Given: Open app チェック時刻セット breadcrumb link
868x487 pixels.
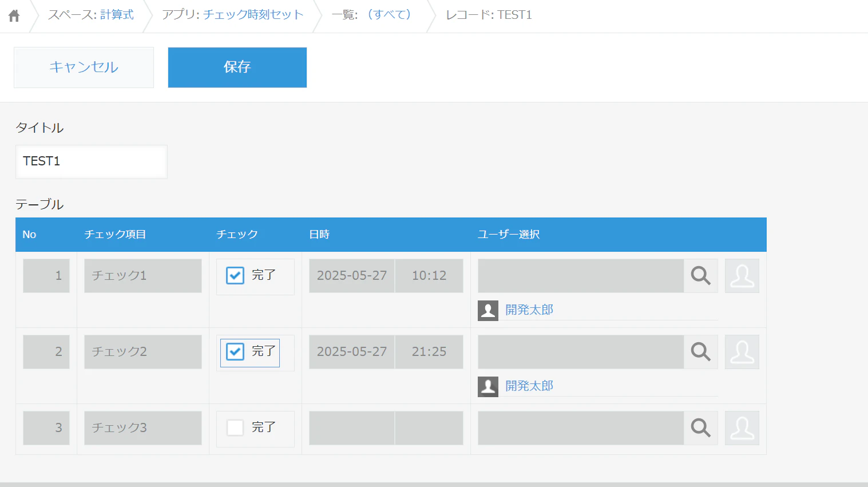Looking at the screenshot, I should pyautogui.click(x=253, y=15).
